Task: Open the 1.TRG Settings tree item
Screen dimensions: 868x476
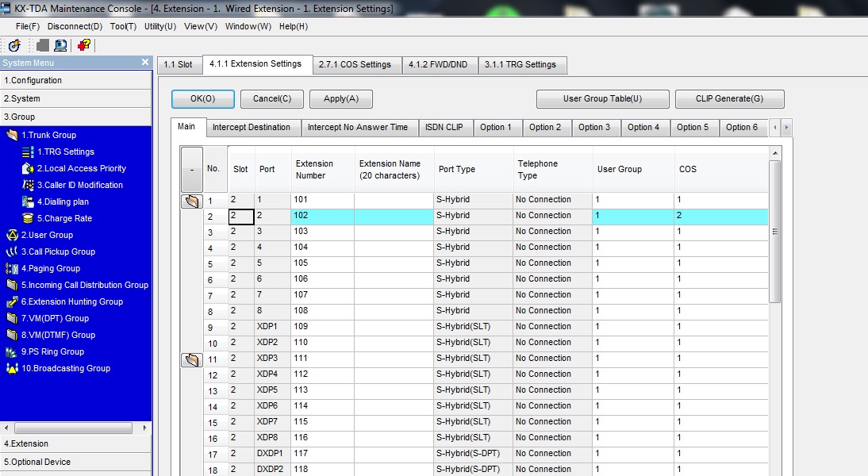Action: 66,152
